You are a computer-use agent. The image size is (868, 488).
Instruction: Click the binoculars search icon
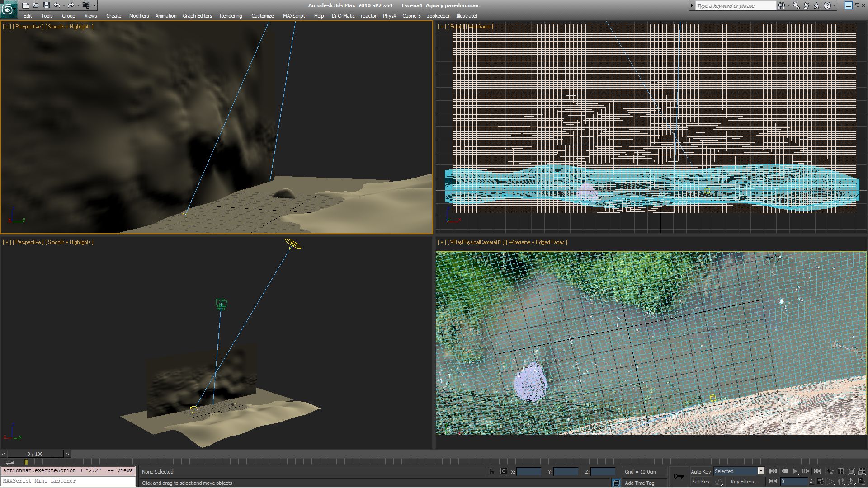click(x=781, y=5)
